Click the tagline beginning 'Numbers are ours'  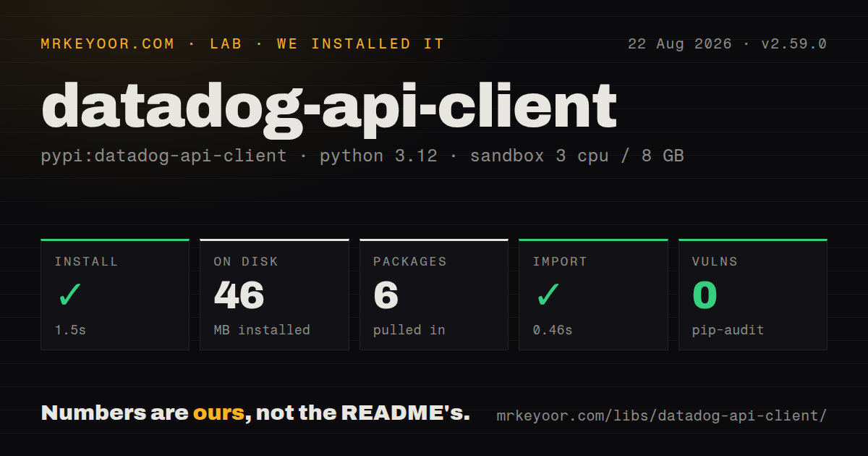(x=255, y=413)
